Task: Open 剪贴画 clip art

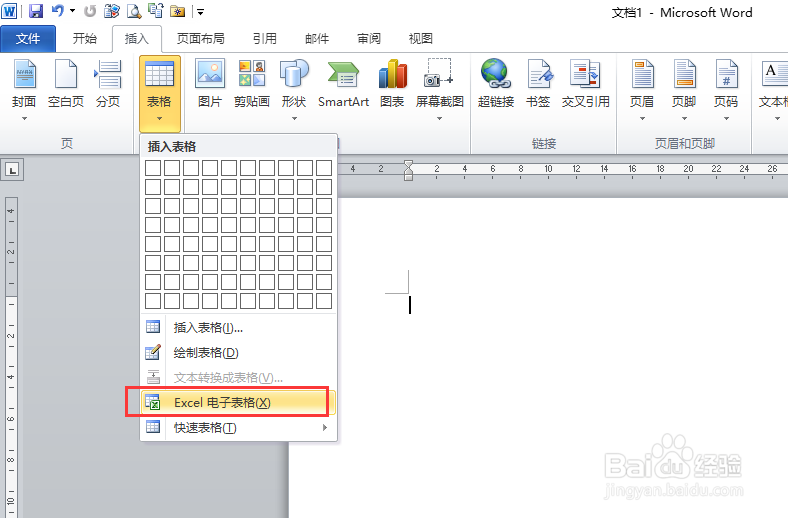Action: [x=252, y=83]
